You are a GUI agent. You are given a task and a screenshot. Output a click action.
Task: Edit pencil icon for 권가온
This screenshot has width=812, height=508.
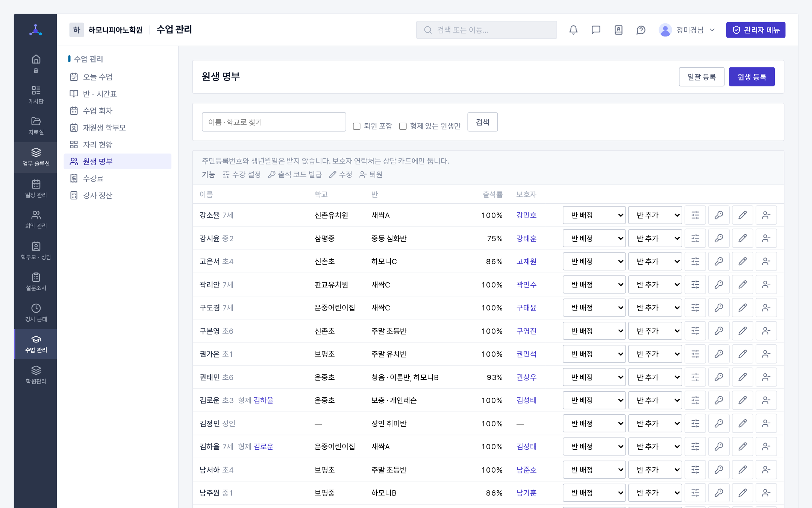[x=742, y=354]
